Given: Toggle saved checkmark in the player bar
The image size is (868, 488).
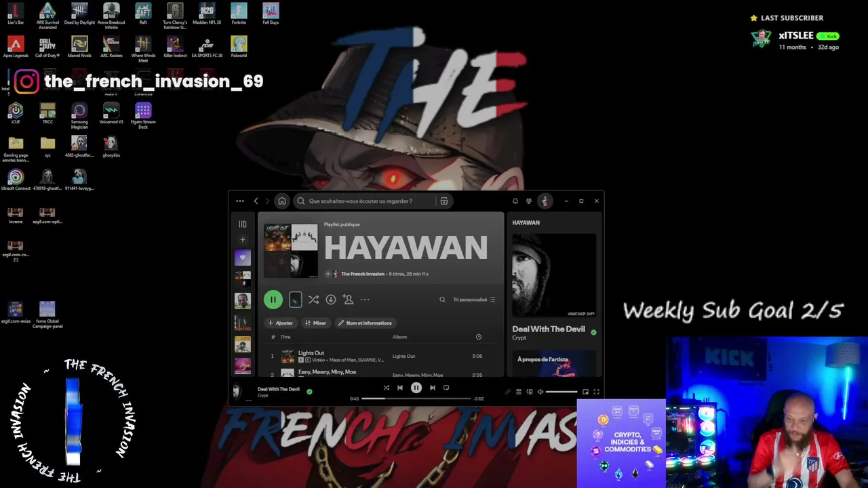Looking at the screenshot, I should point(309,391).
